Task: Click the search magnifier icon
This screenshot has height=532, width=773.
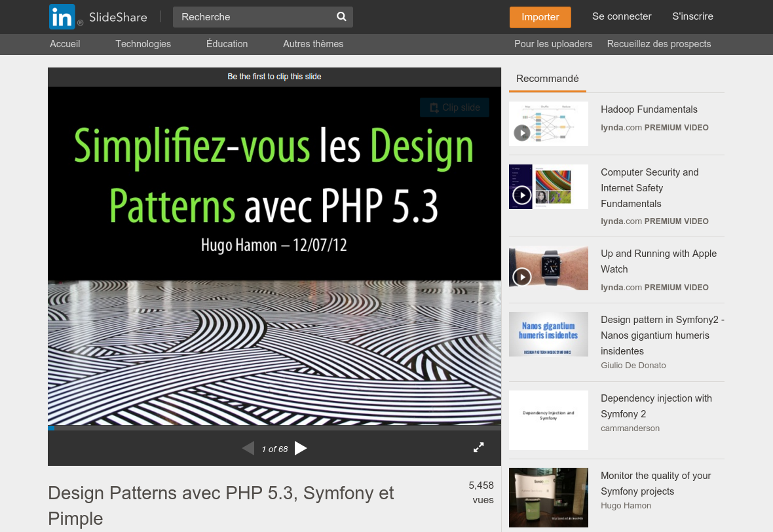Action: (341, 17)
